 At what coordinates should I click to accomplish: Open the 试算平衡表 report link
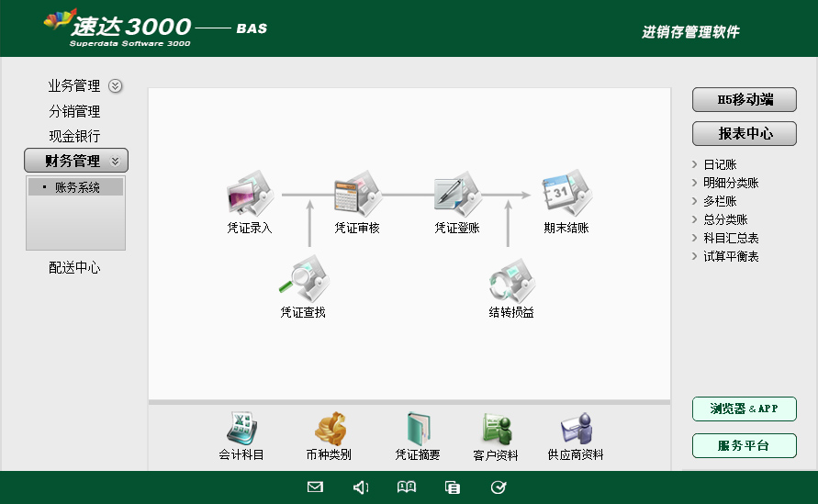tap(731, 256)
